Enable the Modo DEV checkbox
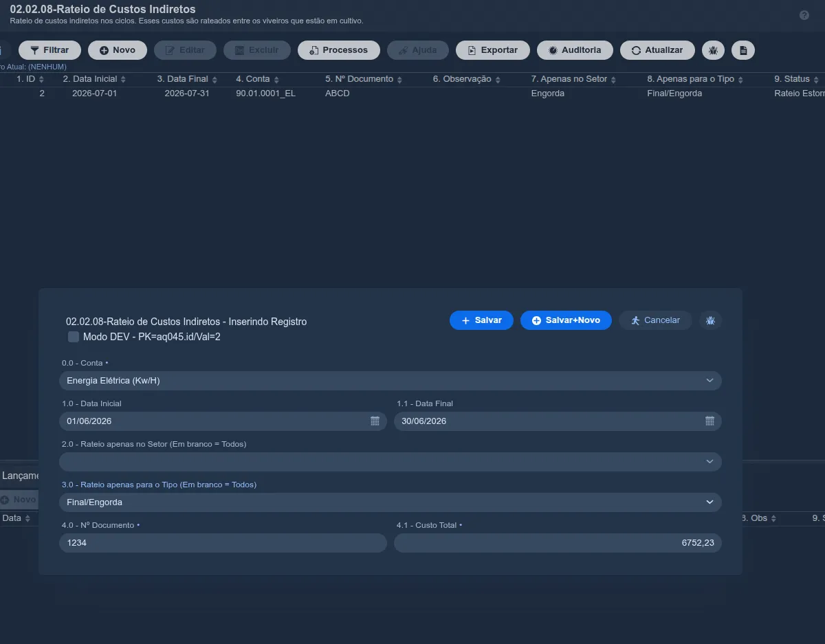The image size is (825, 644). [x=74, y=337]
